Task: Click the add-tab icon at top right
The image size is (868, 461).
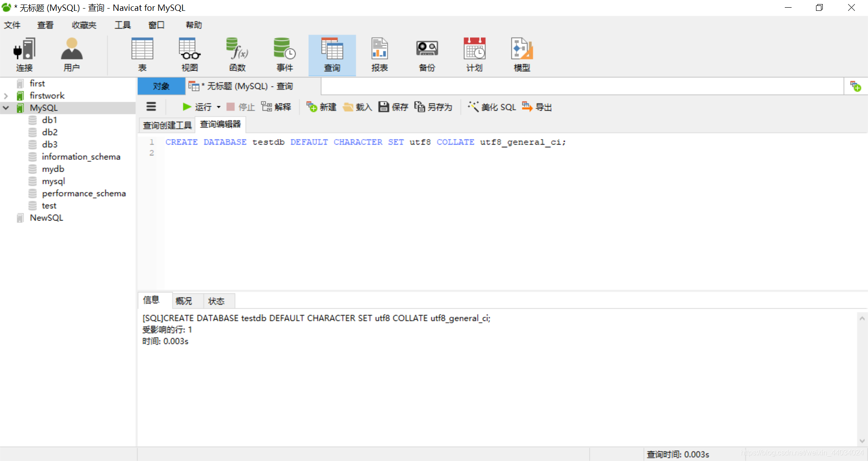Action: pos(855,86)
